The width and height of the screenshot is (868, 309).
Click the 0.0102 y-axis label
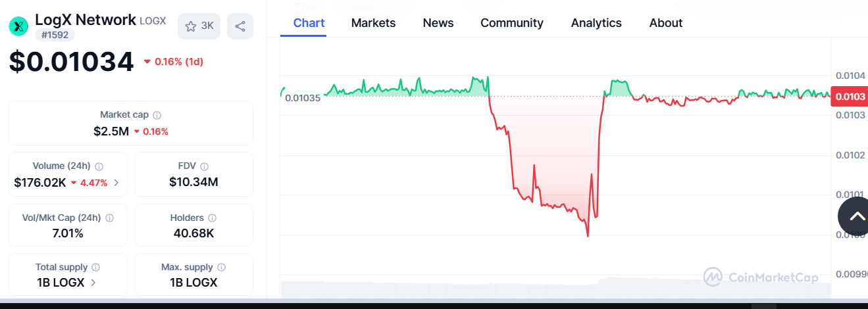[850, 155]
